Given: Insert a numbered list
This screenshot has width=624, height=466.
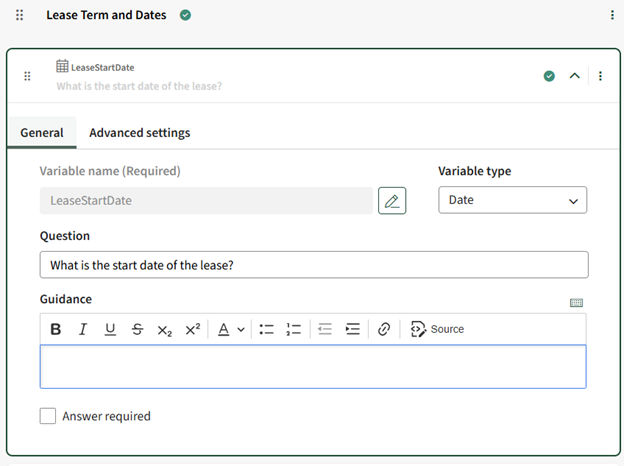Looking at the screenshot, I should 294,329.
